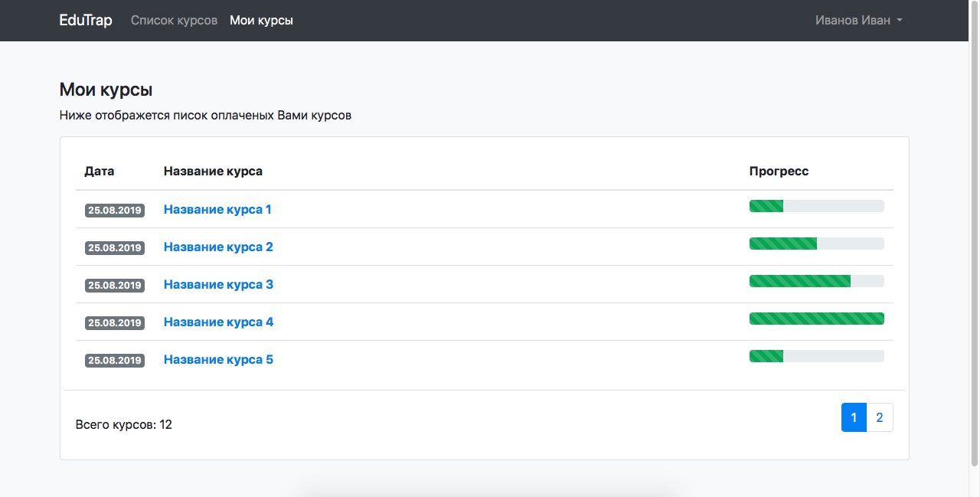Open the Список курсов nav item
Image resolution: width=980 pixels, height=497 pixels.
click(x=174, y=21)
